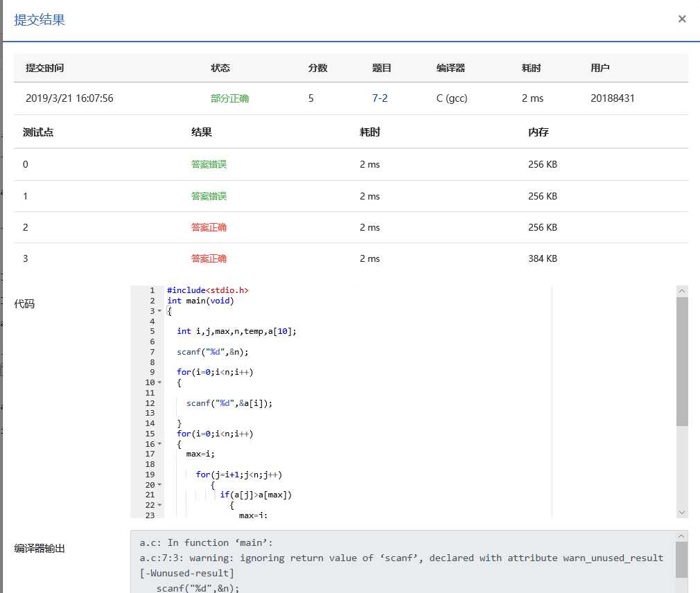Click test point 3 答案正确 result
Viewport: 700px width, 593px height.
[x=209, y=258]
